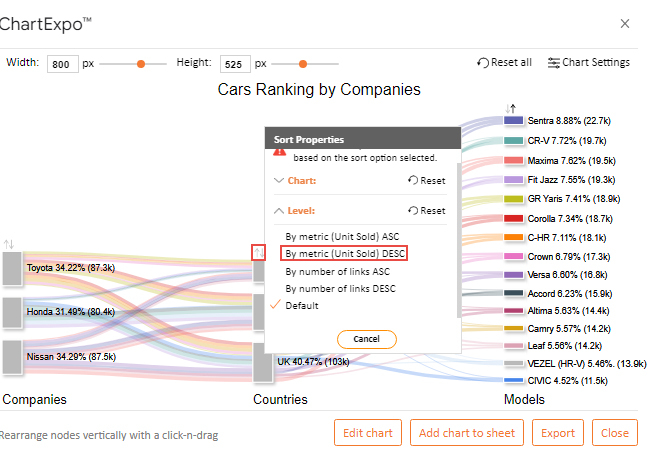Screen dimensions: 648x464
Task: Select the Default sort option
Action: (x=302, y=306)
